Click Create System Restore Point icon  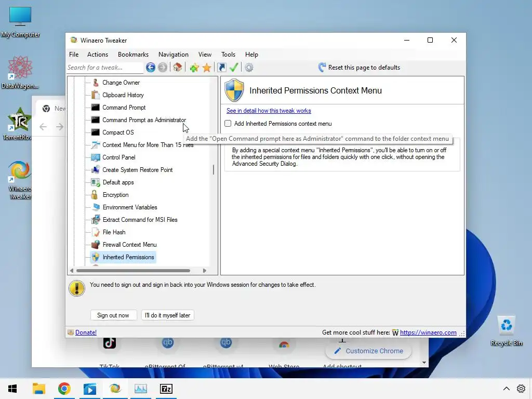tap(96, 170)
